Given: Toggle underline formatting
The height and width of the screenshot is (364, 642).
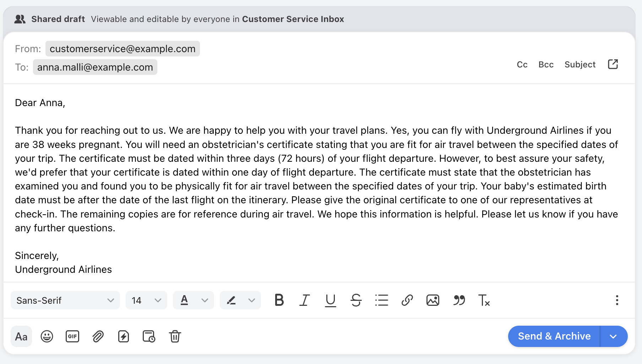Looking at the screenshot, I should pyautogui.click(x=330, y=300).
